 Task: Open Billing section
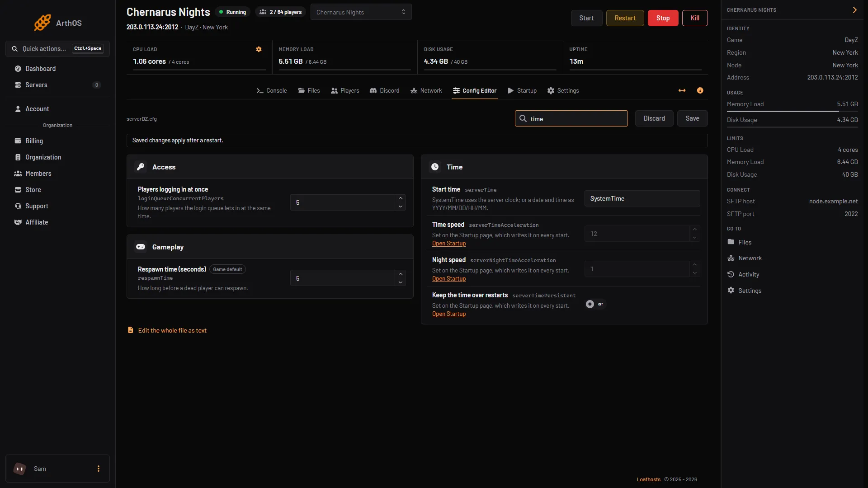(x=57, y=141)
